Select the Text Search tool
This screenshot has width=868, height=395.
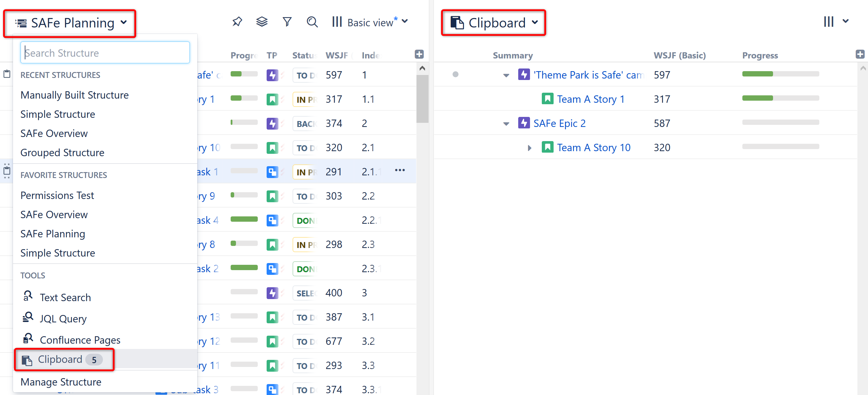65,297
